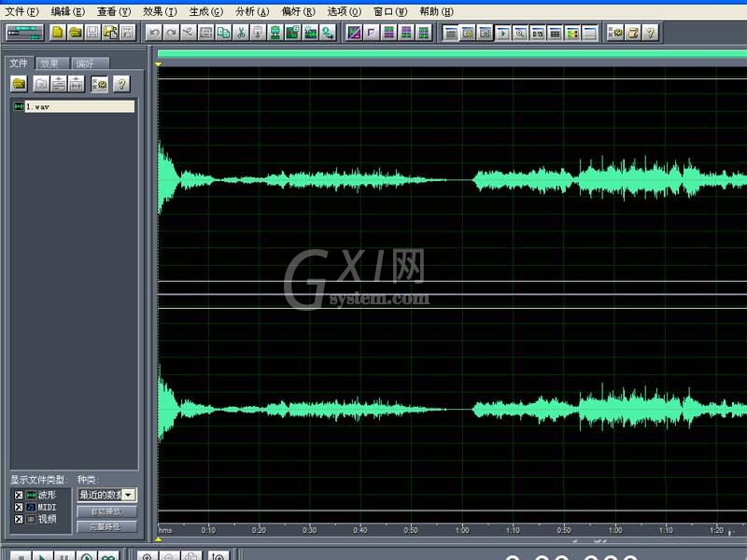Open the 窗口(W) menu

[x=390, y=11]
